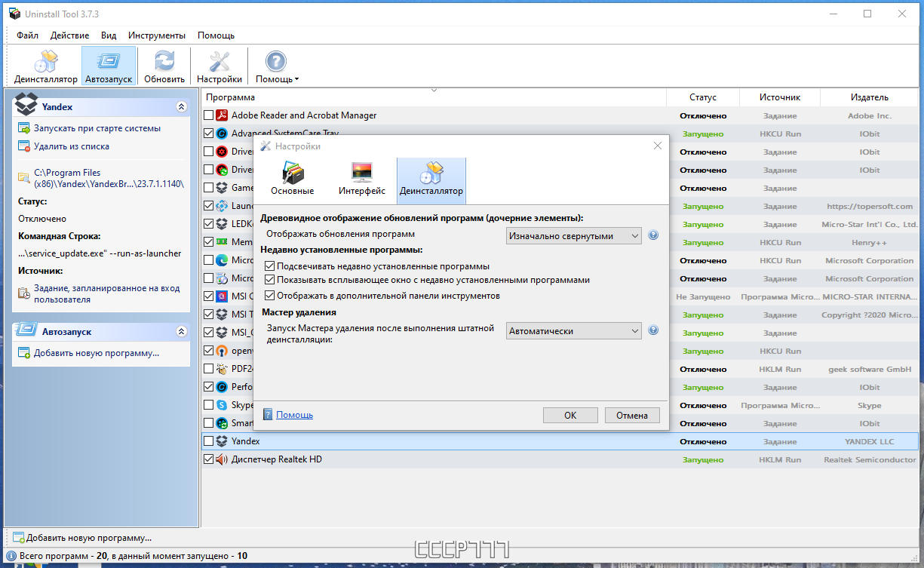The image size is (924, 568).
Task: Enable Adobe Reader and Acrobat Manager checkbox
Action: click(x=209, y=115)
